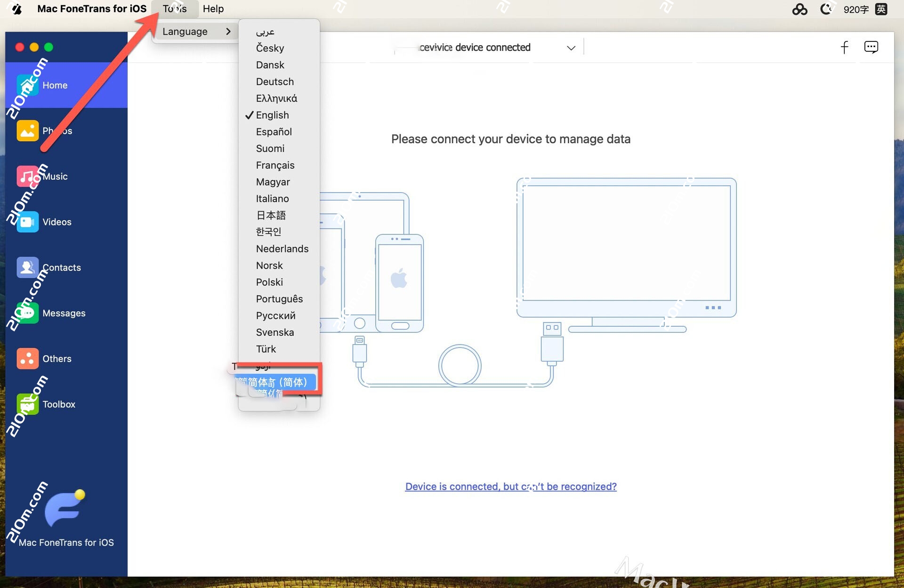Click the cloud icon in the menu bar
Viewport: 904px width, 588px height.
800,9
